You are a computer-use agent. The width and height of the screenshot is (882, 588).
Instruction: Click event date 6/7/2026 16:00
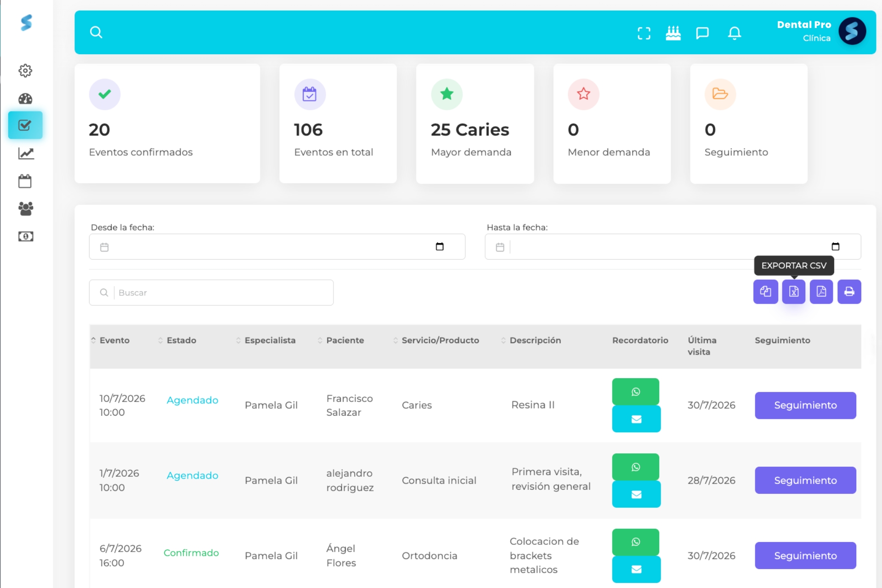tap(120, 556)
